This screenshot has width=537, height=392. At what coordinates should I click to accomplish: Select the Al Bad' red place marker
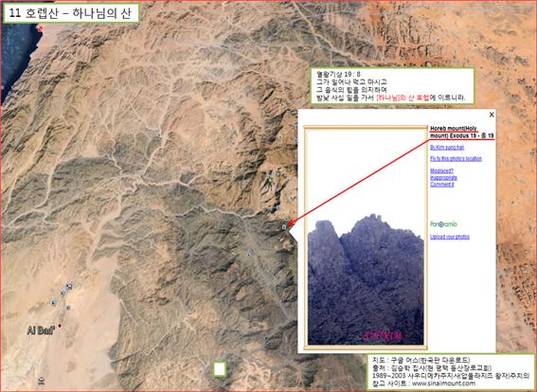pyautogui.click(x=60, y=326)
